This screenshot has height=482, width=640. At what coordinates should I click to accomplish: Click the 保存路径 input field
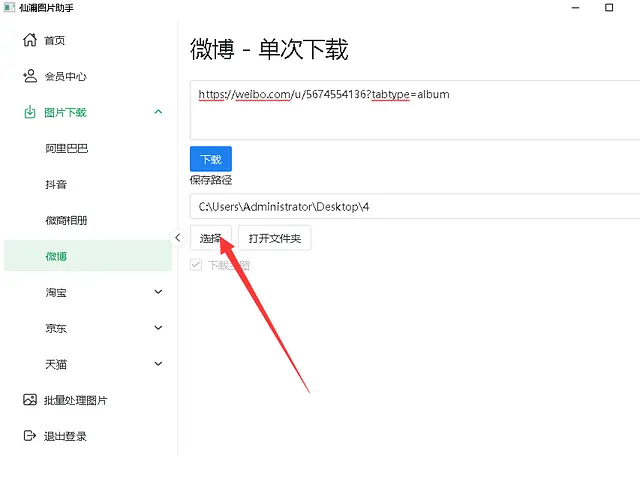pos(415,207)
